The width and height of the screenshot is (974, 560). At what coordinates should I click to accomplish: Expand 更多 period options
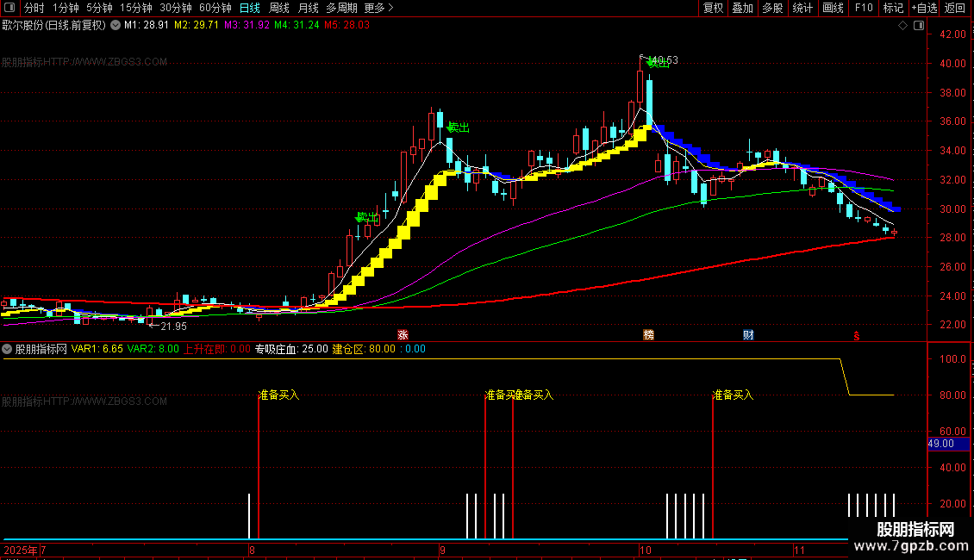(x=378, y=8)
